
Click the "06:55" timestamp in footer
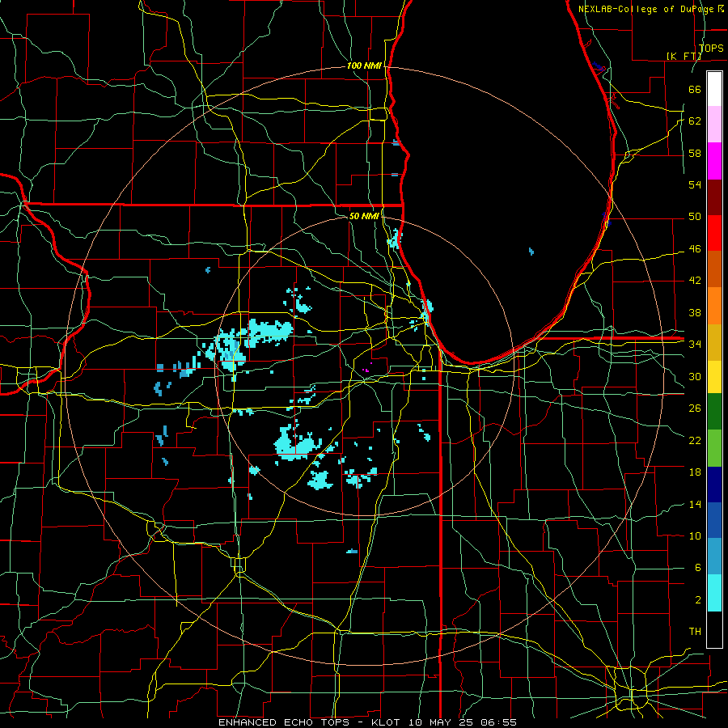[x=499, y=722]
